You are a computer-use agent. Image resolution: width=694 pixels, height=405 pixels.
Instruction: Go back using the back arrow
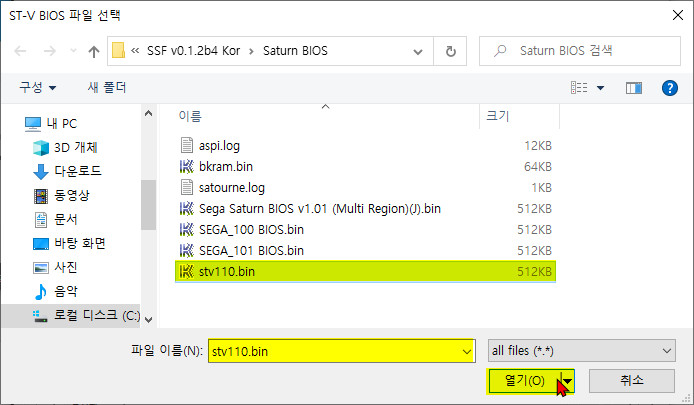(x=20, y=51)
